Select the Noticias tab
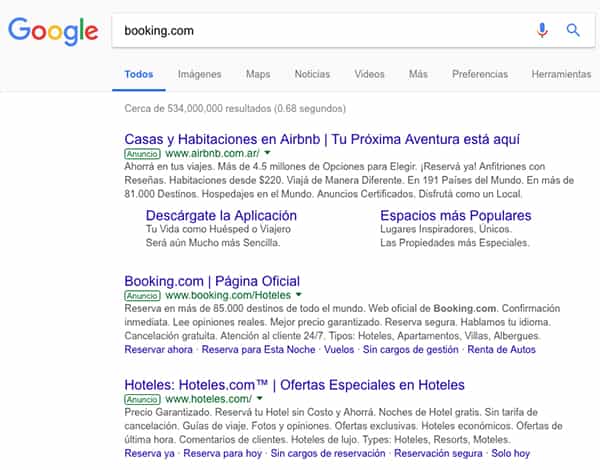 [x=312, y=74]
